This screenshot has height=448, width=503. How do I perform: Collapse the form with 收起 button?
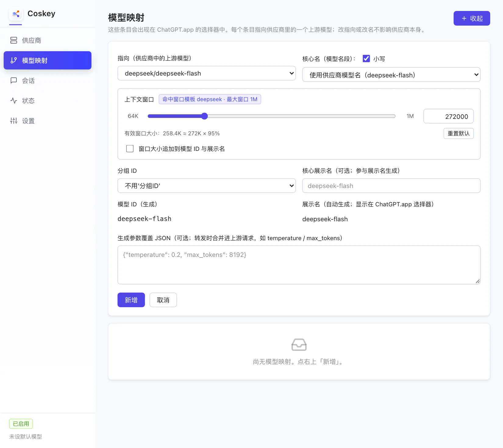click(x=472, y=18)
